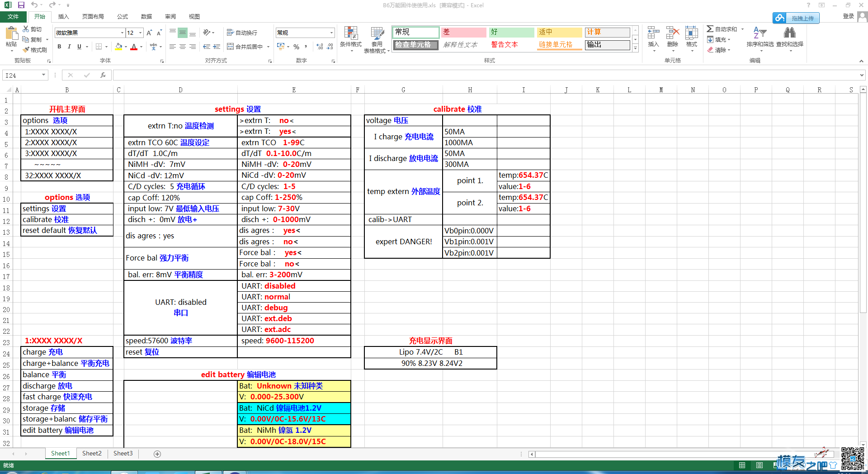Screen dimensions: 868x474
Task: Click accounting number format icon
Action: point(281,47)
